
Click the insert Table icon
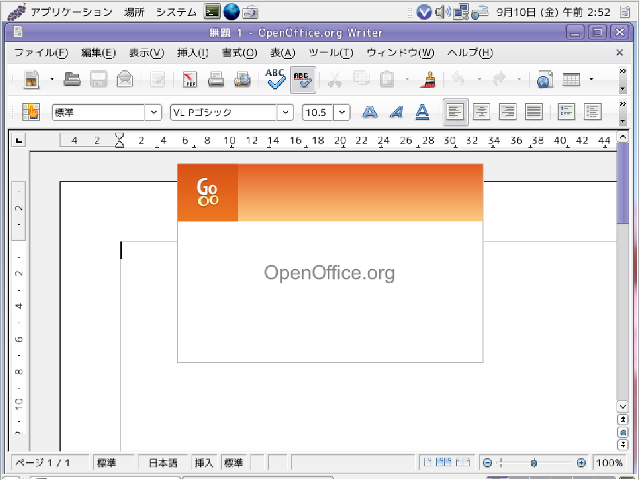coord(571,79)
